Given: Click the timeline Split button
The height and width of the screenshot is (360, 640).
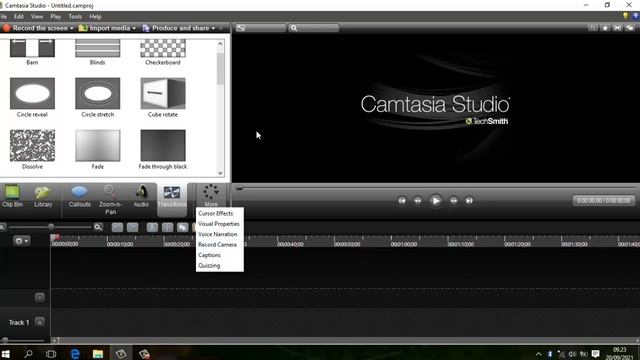Looking at the screenshot, I should coord(167,227).
